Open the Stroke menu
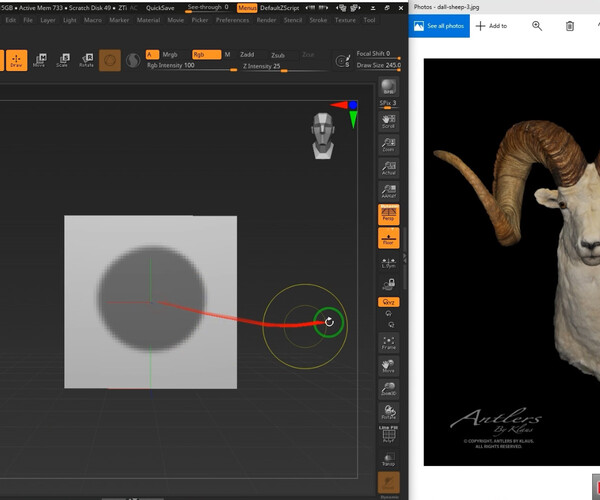Screen dimensions: 600x500 [x=318, y=20]
